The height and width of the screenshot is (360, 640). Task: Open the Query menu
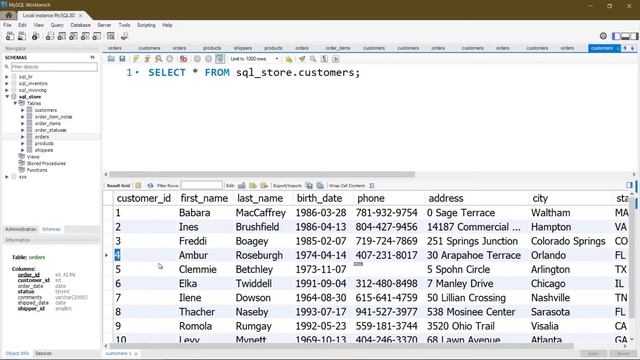[57, 25]
